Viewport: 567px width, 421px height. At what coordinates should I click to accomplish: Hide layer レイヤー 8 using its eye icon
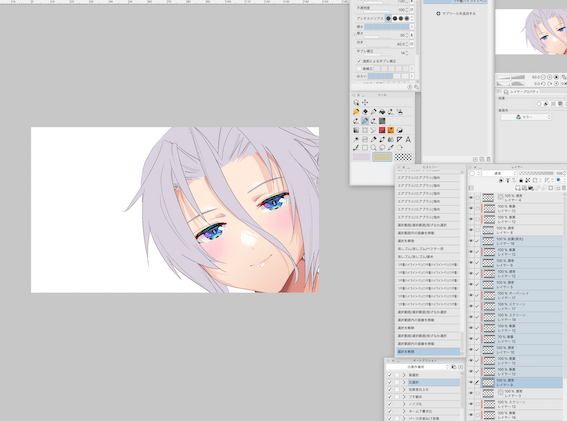tap(471, 230)
